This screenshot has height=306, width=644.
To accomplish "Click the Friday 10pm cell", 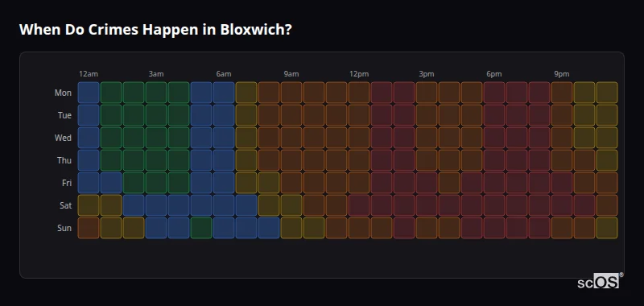I will 584,183.
